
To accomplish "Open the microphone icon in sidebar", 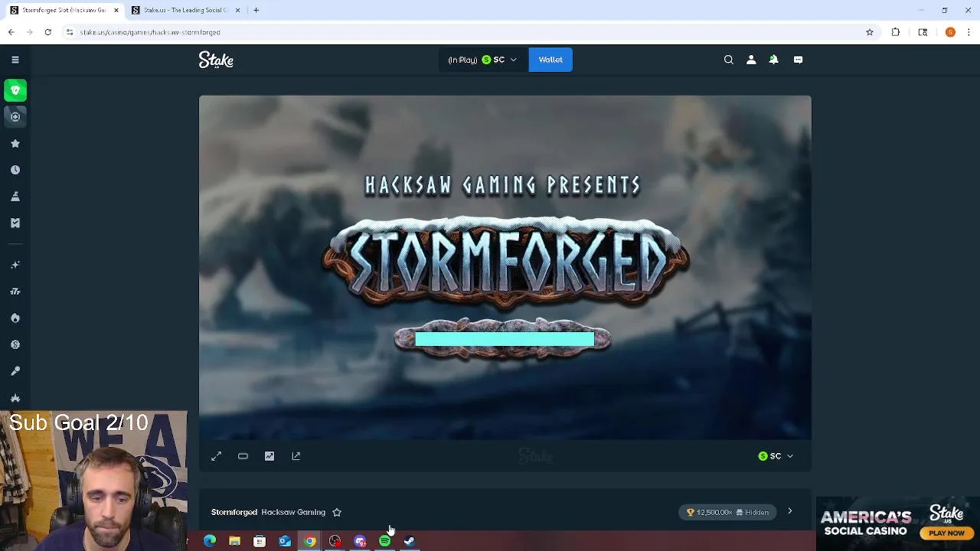I will pyautogui.click(x=15, y=371).
